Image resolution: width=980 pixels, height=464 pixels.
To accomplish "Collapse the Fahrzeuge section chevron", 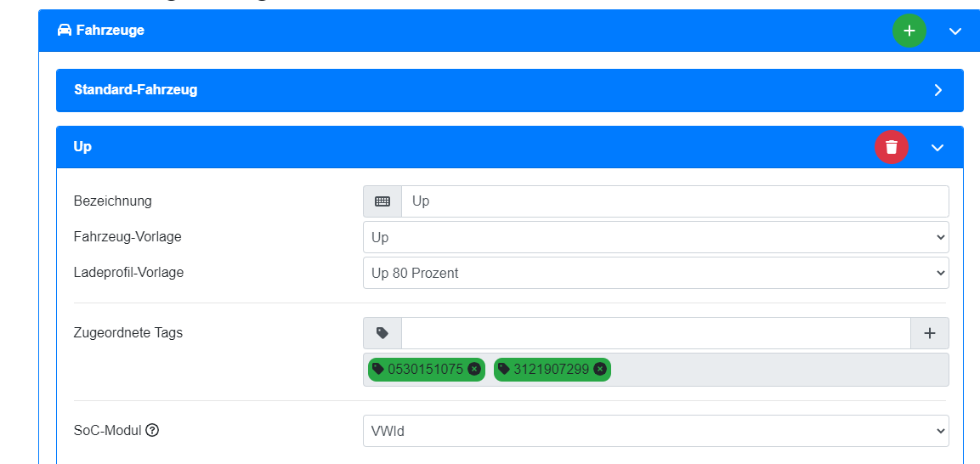I will pos(955,31).
